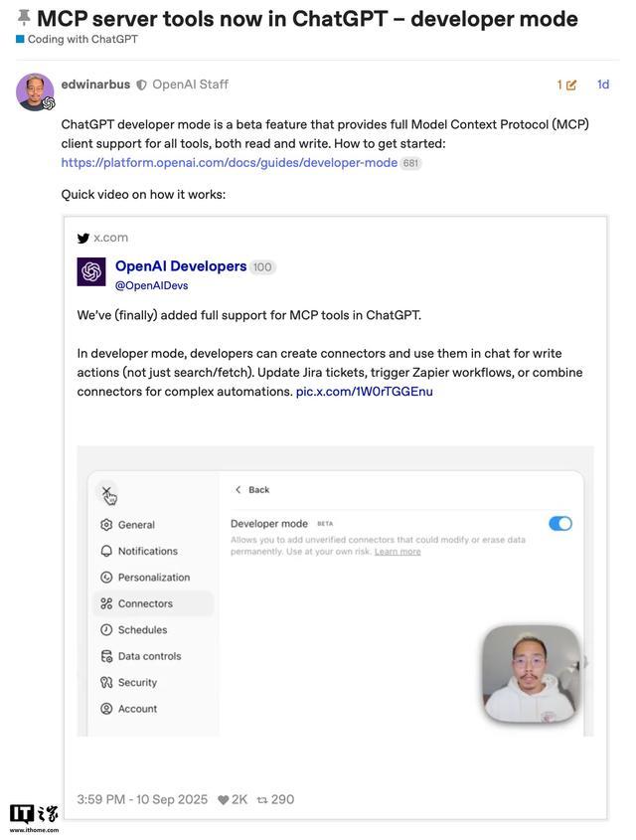Open the pic.x.com media link
Image resolution: width=636 pixels, height=840 pixels.
tap(364, 392)
